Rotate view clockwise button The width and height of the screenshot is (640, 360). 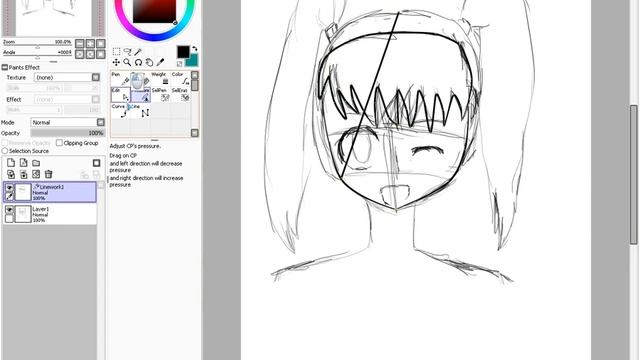90,54
